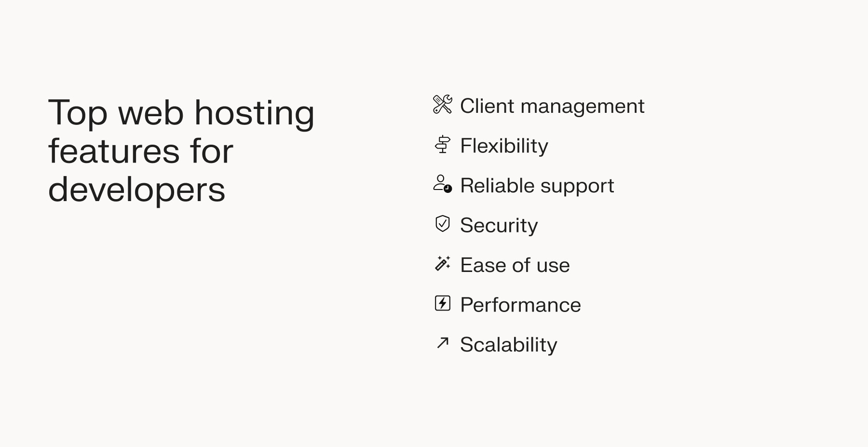Click the lightning bolt icon beside Performance
Viewport: 868px width, 447px height.
[442, 303]
